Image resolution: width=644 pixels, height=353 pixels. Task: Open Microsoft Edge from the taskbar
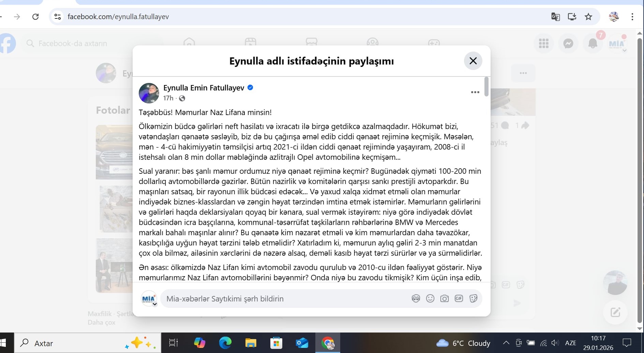click(x=225, y=343)
